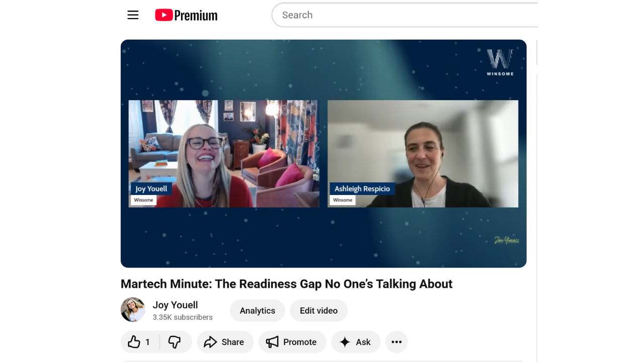Open Joy Youell's channel page
This screenshot has height=362, width=644.
pos(175,305)
